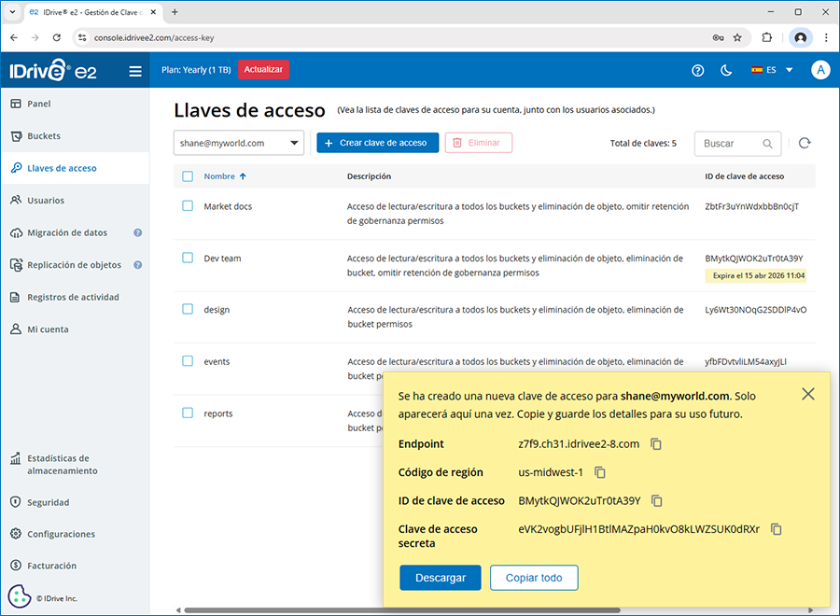
Task: Click the Buscar search field
Action: click(x=729, y=144)
